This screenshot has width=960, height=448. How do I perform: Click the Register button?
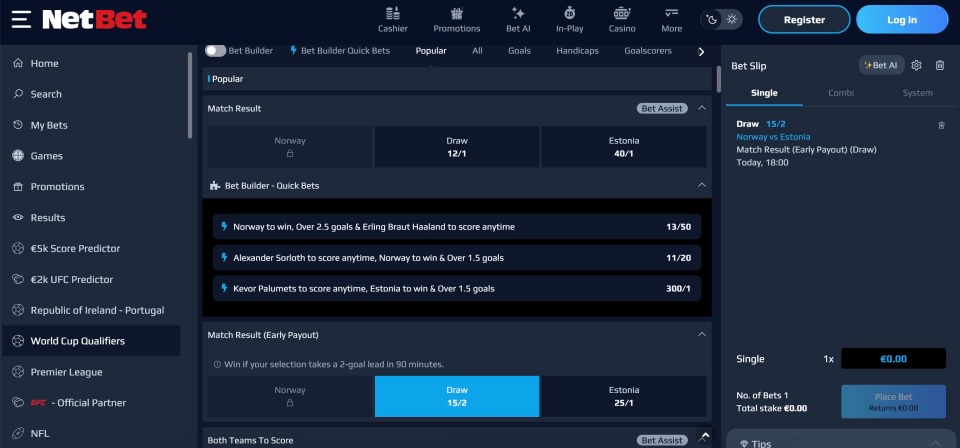pos(804,20)
